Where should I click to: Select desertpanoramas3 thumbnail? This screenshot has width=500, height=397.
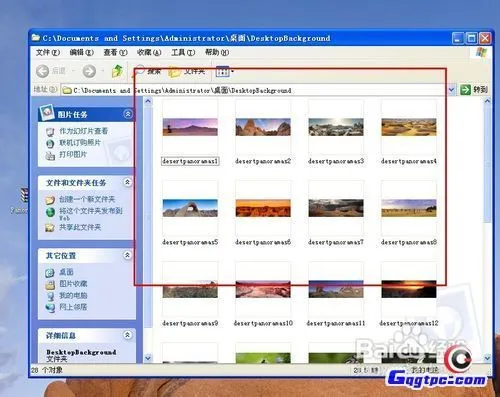click(336, 127)
